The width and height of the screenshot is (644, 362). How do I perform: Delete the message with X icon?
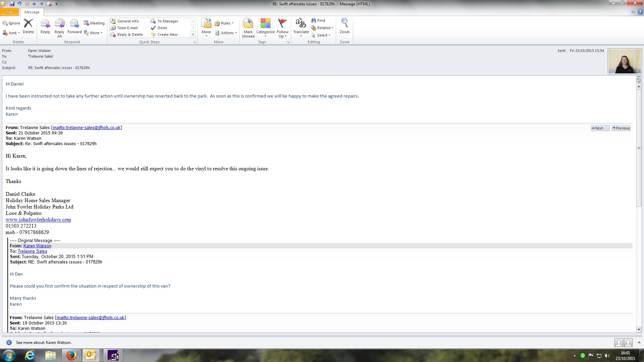tap(28, 26)
